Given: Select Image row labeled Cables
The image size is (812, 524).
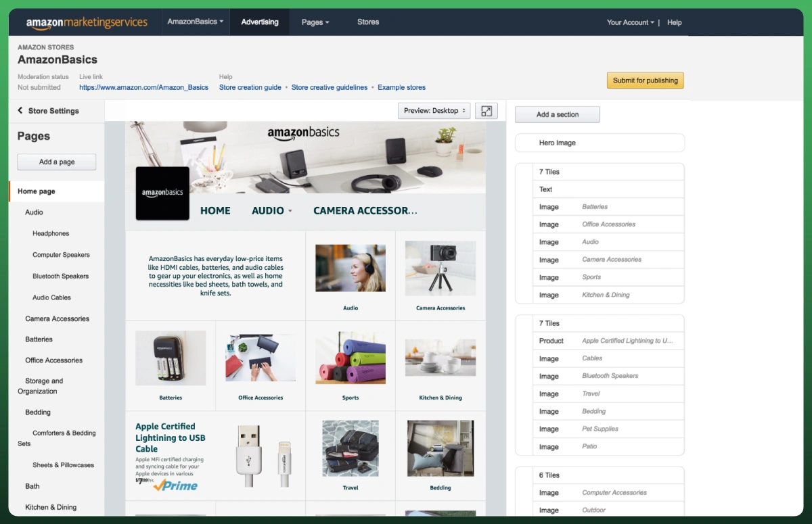Looking at the screenshot, I should (608, 358).
